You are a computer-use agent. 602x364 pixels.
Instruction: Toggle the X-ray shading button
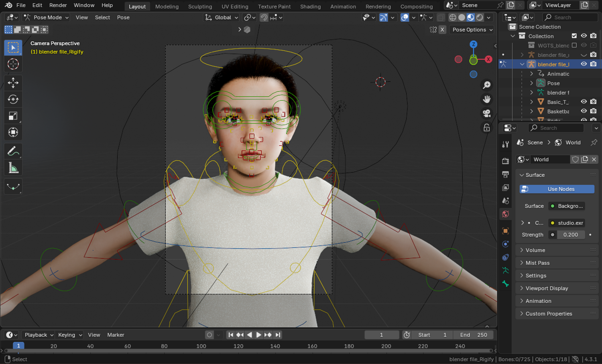pyautogui.click(x=441, y=18)
